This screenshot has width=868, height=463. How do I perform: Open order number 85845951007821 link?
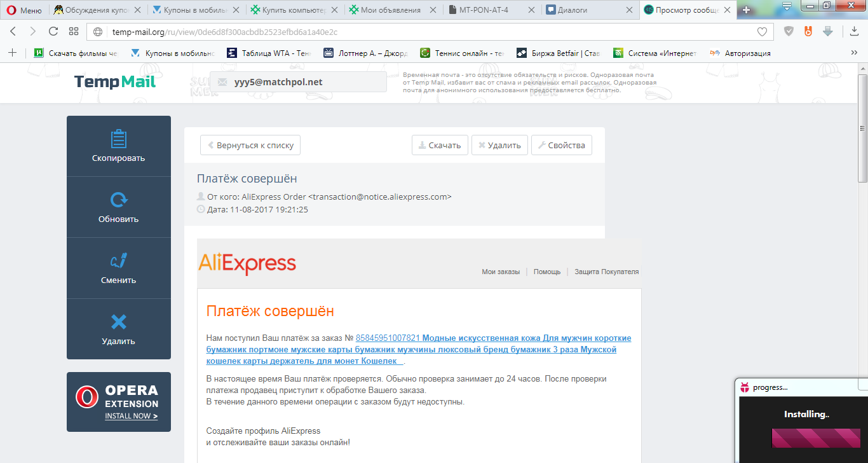pyautogui.click(x=388, y=338)
